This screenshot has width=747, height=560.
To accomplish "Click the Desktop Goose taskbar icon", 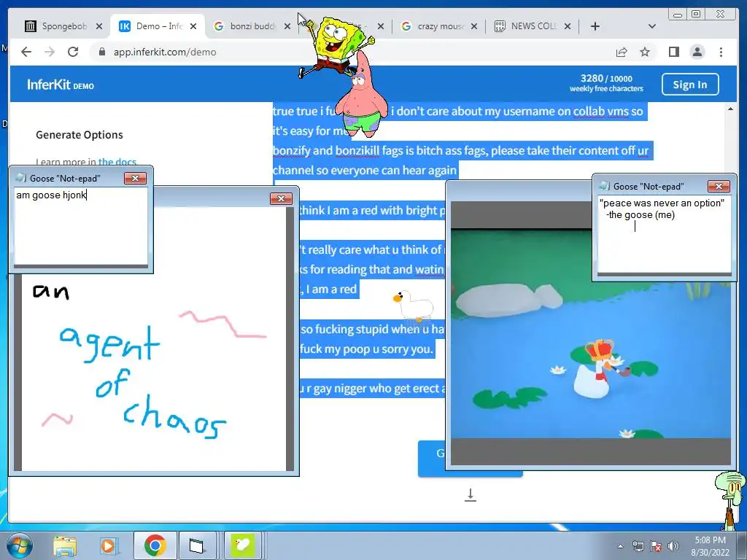I will point(242,545).
